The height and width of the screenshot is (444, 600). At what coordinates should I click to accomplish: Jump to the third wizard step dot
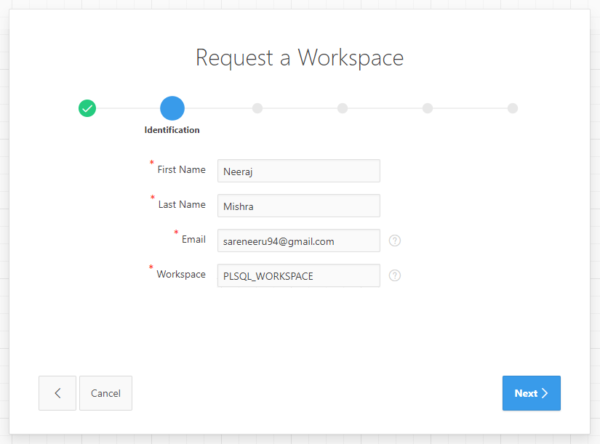click(x=257, y=108)
